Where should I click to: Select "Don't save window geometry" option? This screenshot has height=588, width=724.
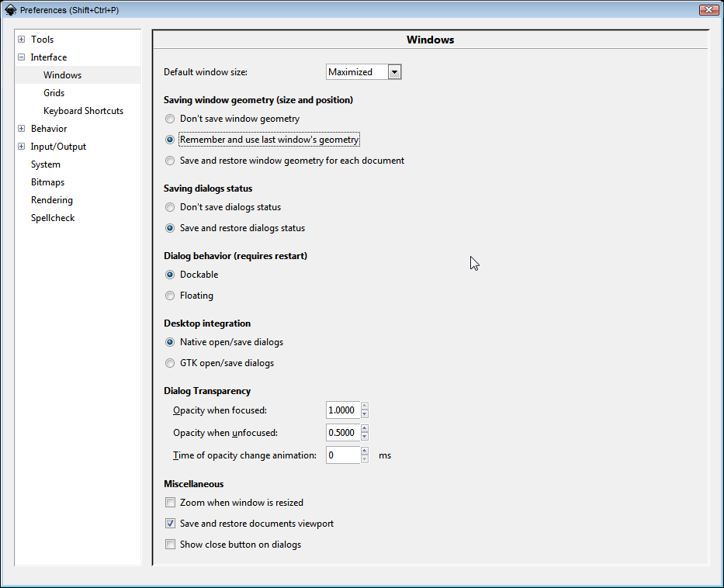[169, 119]
